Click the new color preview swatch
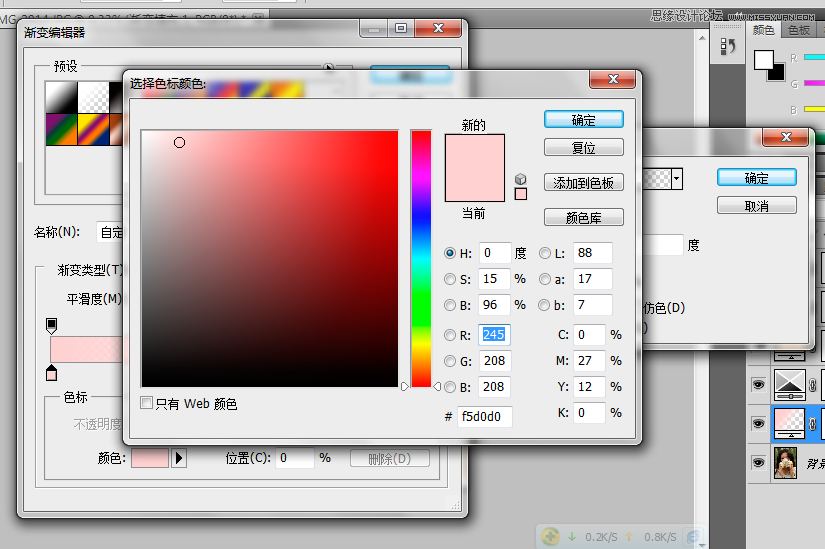 tap(475, 151)
